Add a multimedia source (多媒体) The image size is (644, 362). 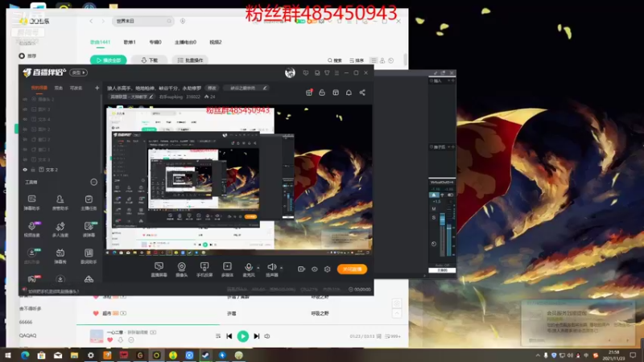[x=227, y=269]
